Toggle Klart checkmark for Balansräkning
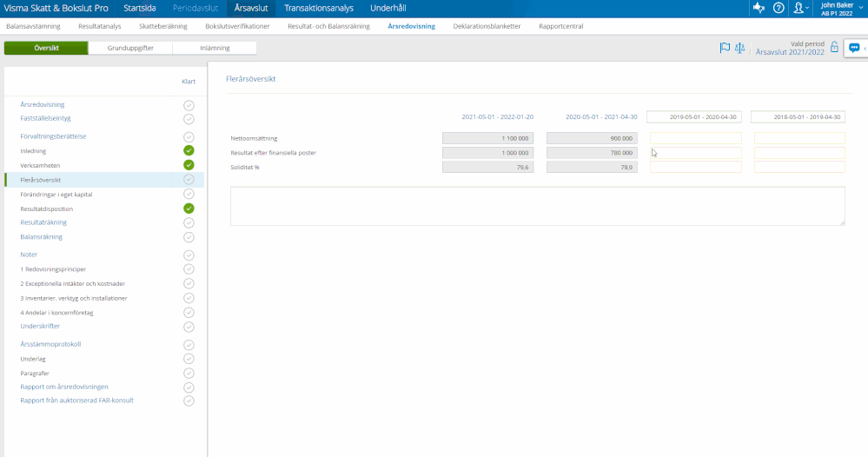Image resolution: width=868 pixels, height=457 pixels. (x=189, y=237)
